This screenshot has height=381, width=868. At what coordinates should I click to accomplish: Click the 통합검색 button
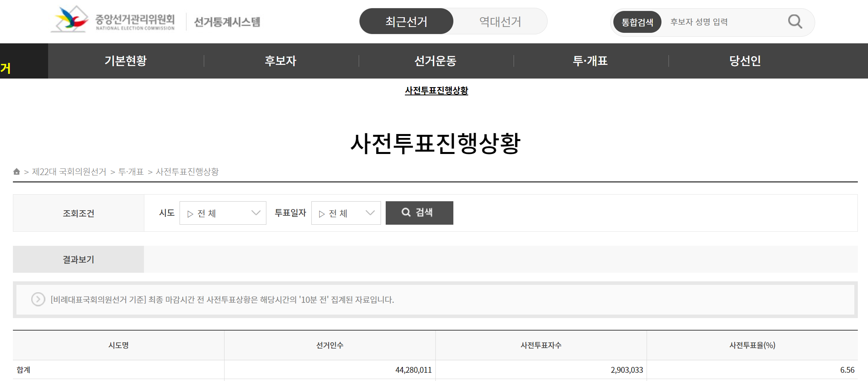637,22
